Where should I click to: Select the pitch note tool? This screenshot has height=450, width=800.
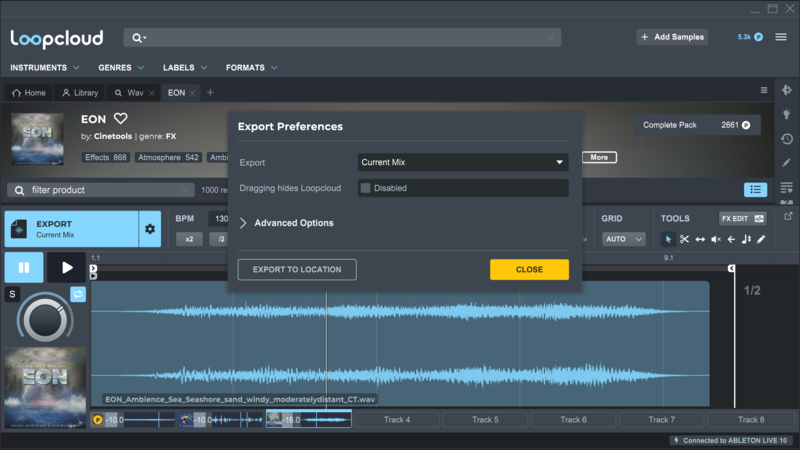[x=746, y=240]
